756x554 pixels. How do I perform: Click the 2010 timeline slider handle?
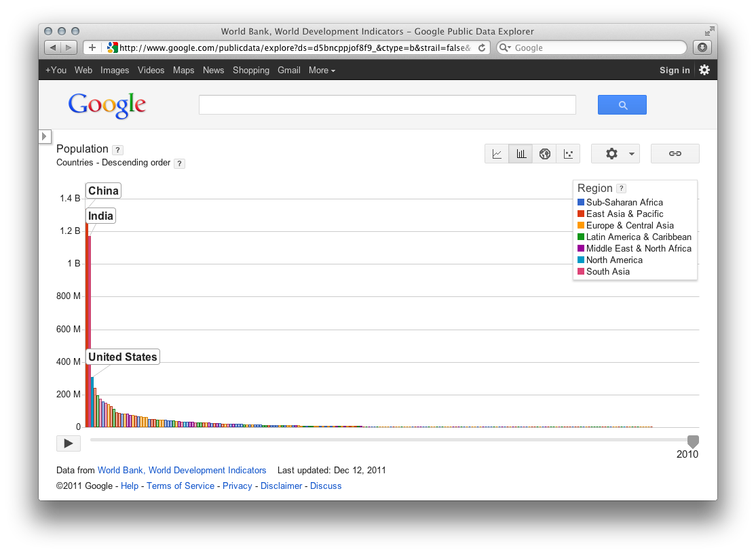(x=693, y=441)
